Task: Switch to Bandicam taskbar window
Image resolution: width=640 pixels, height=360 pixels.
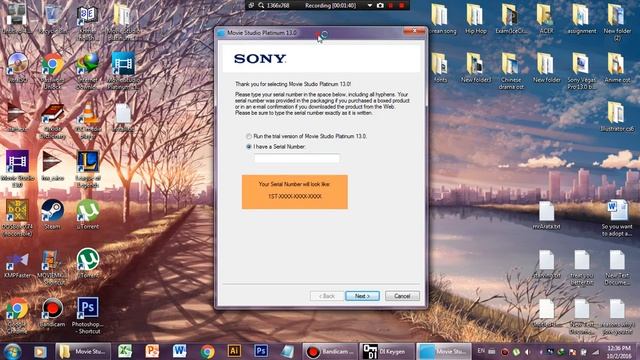Action: coord(330,351)
